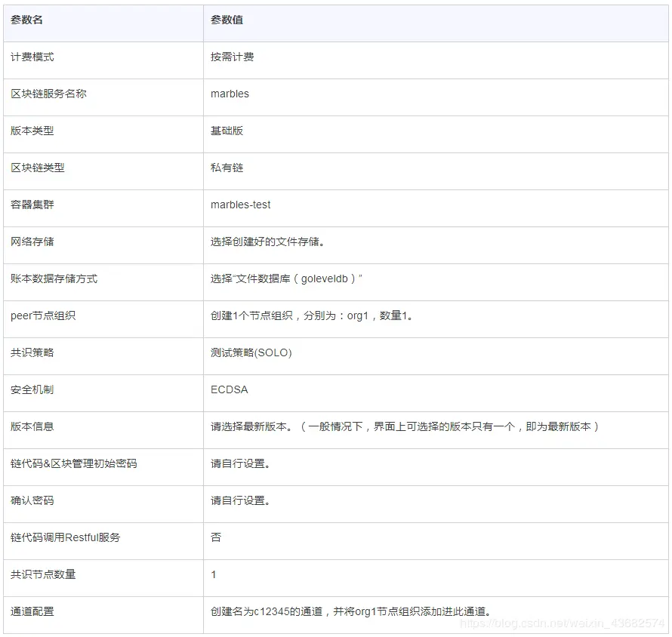Select the 基础版 value

(227, 131)
